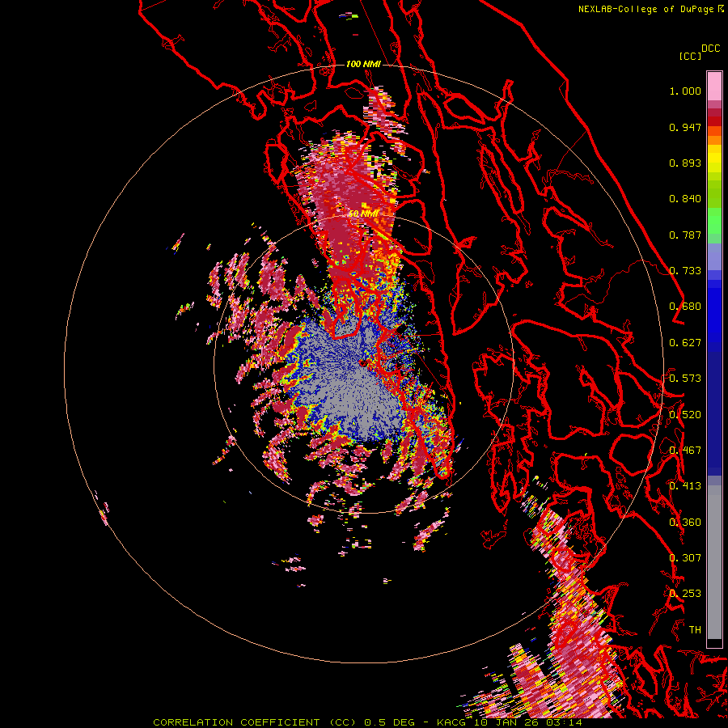Select the 0.840 scale value
This screenshot has width=728, height=728.
pyautogui.click(x=685, y=199)
